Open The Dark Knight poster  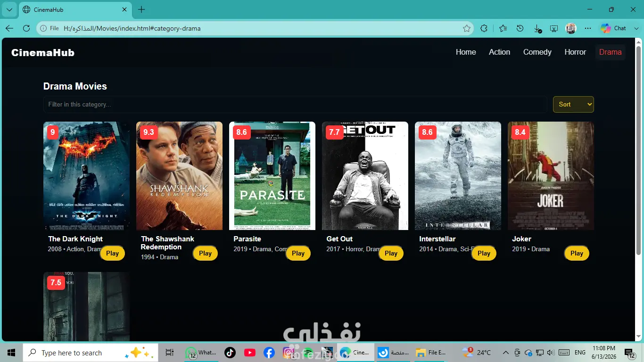86,176
